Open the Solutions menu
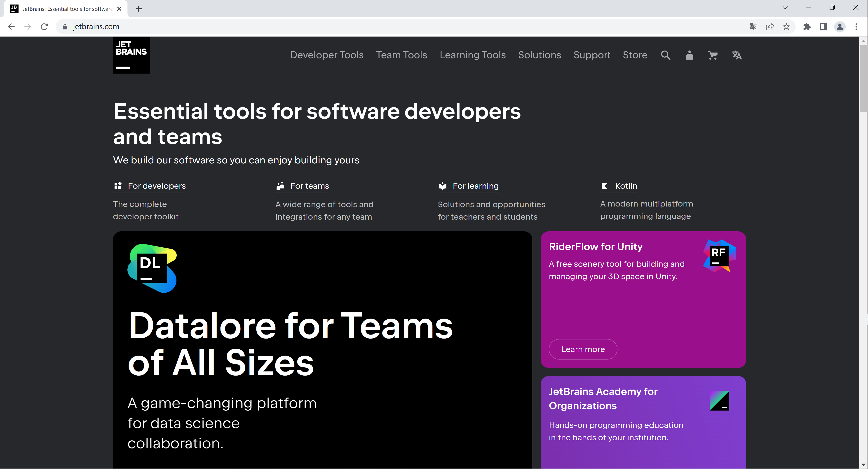 (x=540, y=55)
